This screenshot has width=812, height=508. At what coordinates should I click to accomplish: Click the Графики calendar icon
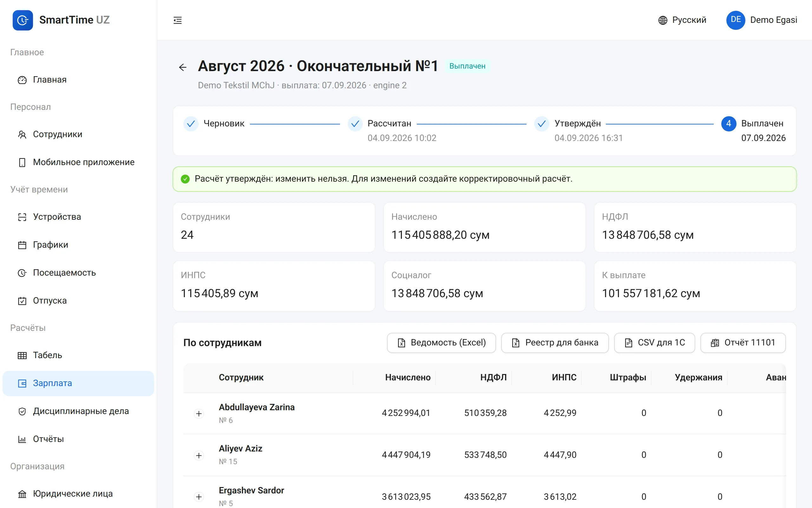click(x=22, y=245)
